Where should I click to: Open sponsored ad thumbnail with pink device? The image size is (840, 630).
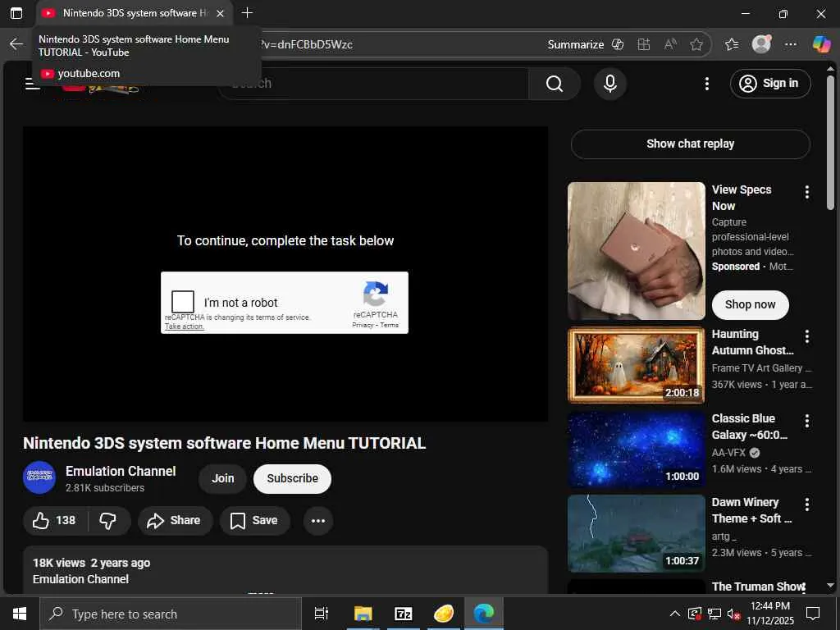coord(637,251)
